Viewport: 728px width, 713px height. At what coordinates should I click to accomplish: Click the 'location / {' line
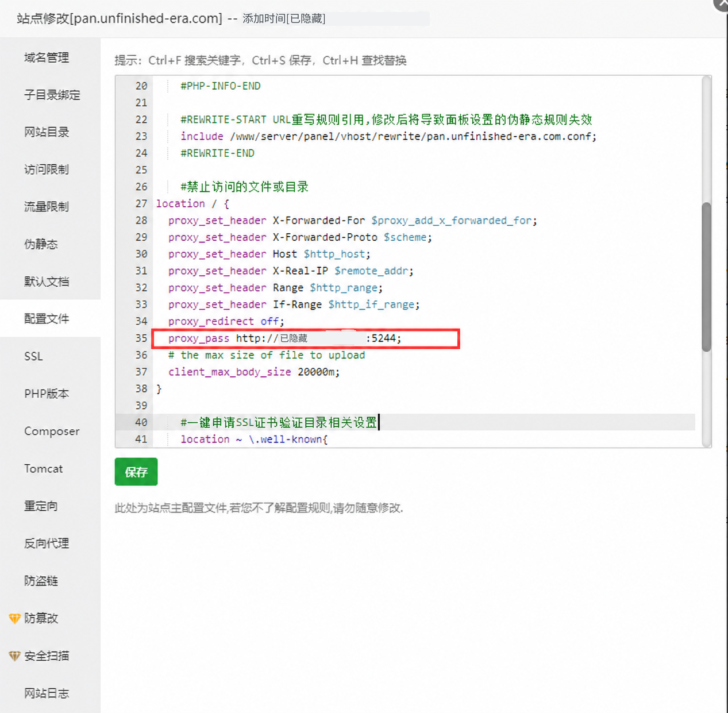[x=192, y=204]
